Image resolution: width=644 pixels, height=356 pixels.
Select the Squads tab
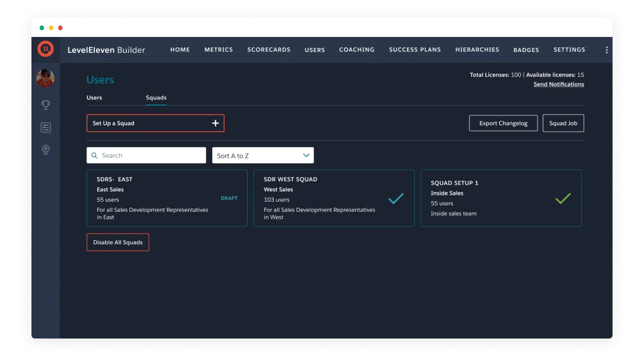[156, 98]
